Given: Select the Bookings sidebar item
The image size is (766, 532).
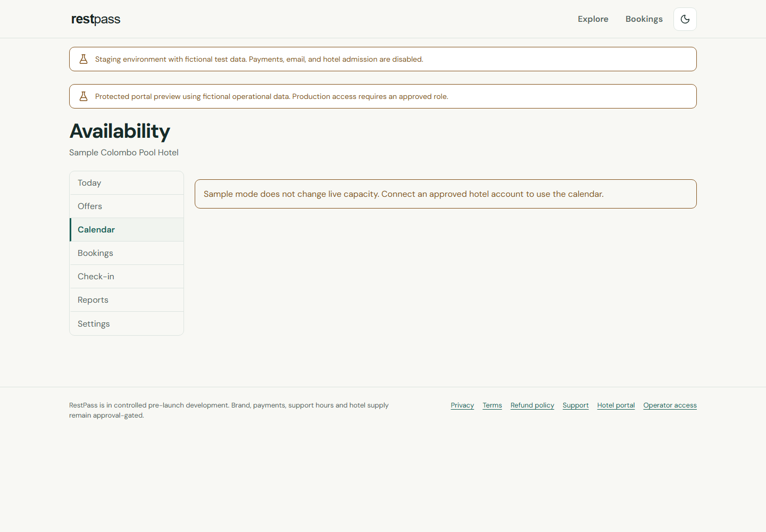Looking at the screenshot, I should [x=127, y=253].
